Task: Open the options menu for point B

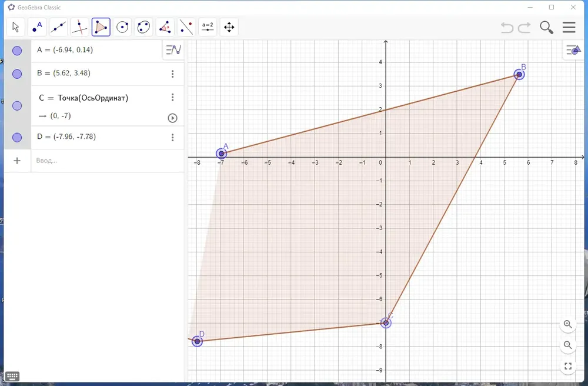Action: (x=172, y=74)
